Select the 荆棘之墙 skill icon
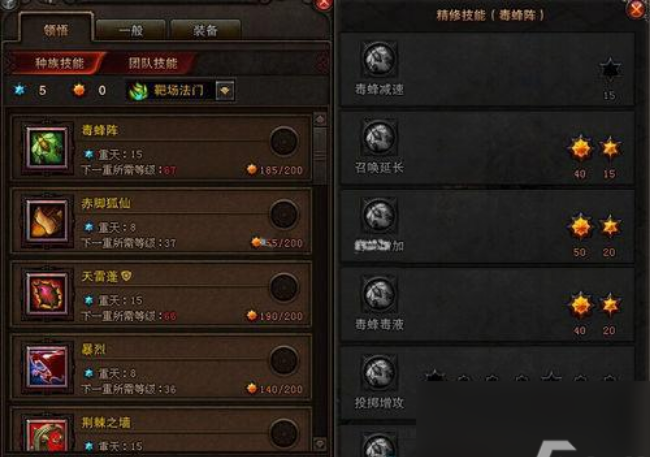This screenshot has width=650, height=457. (46, 435)
